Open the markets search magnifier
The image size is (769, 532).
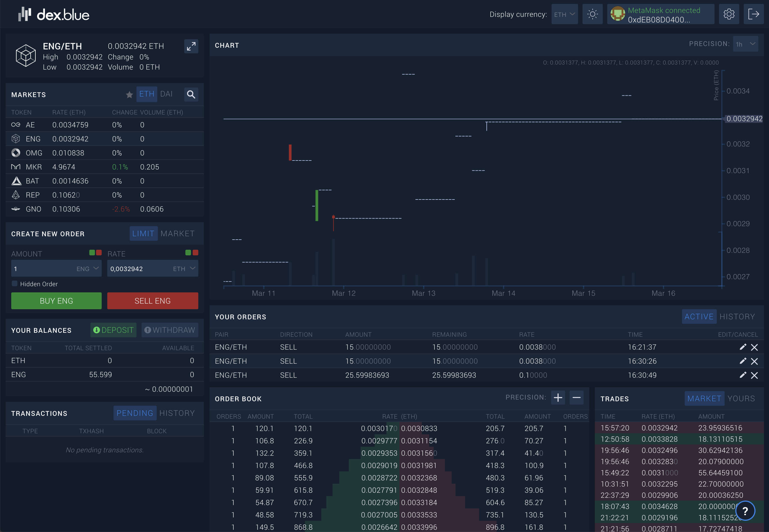click(x=191, y=94)
